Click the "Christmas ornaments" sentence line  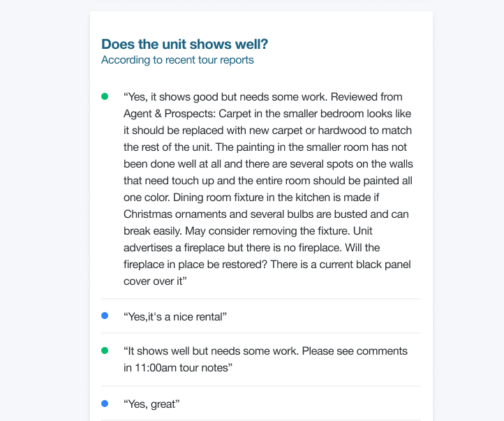pos(266,214)
